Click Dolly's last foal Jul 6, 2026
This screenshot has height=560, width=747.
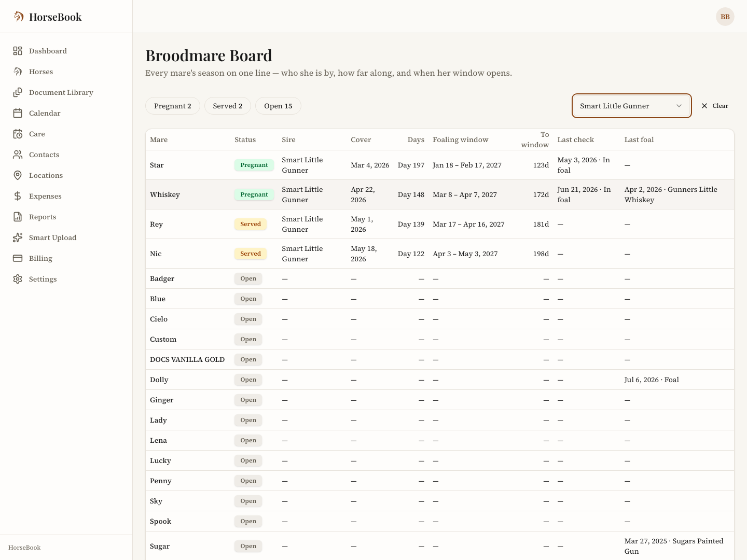pyautogui.click(x=652, y=380)
